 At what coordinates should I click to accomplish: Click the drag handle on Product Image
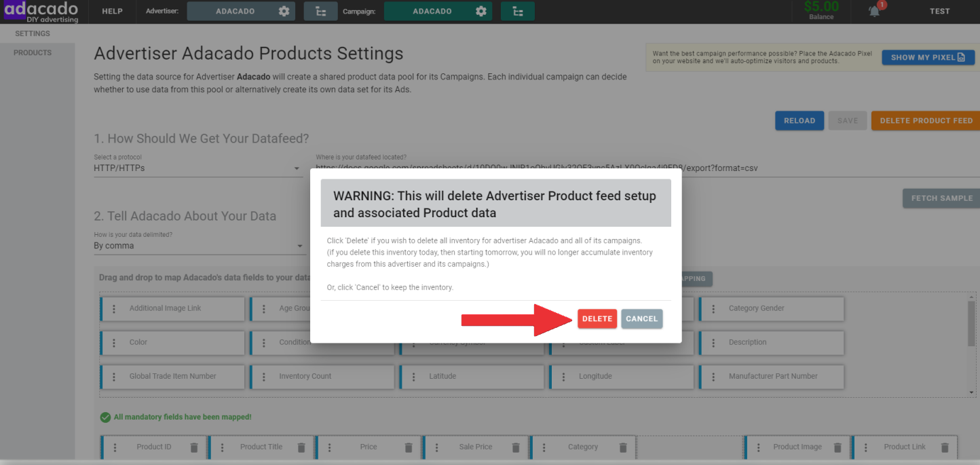(x=759, y=447)
